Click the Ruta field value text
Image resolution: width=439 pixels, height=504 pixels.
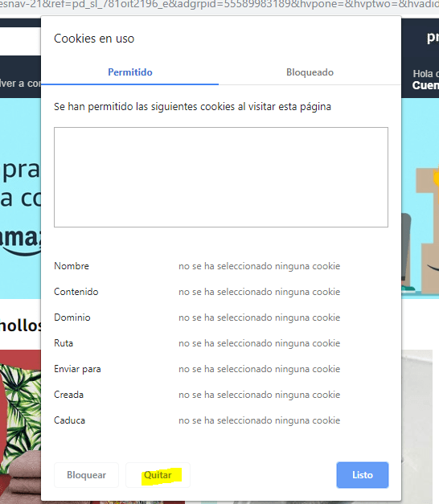pos(259,343)
